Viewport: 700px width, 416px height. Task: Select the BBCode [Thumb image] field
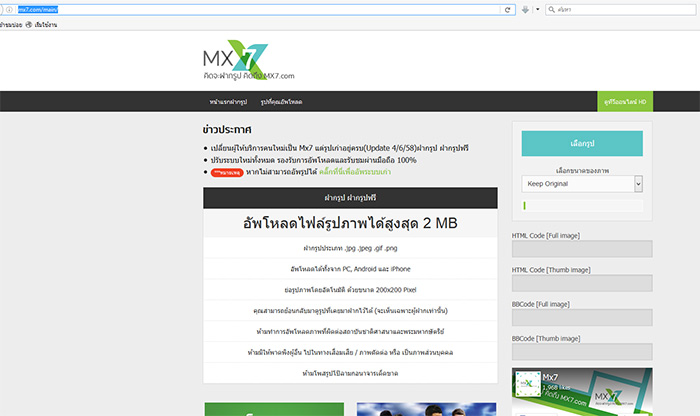pyautogui.click(x=582, y=352)
